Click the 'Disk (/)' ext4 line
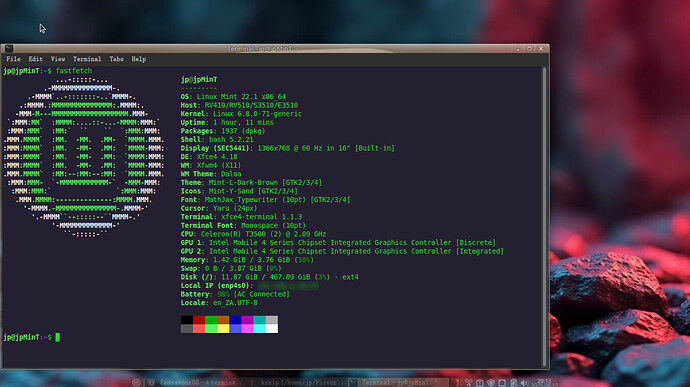 (269, 277)
